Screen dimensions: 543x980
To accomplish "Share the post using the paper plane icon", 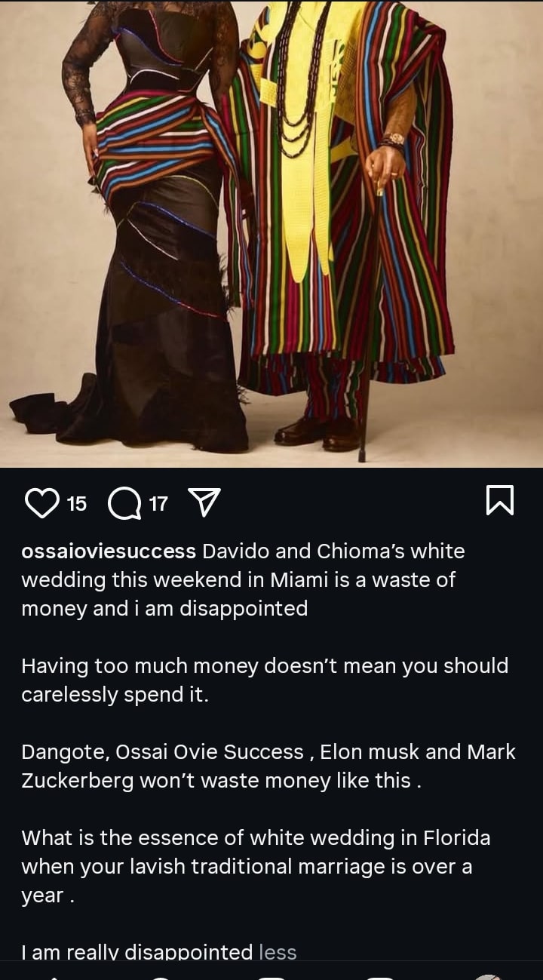I will (x=204, y=502).
